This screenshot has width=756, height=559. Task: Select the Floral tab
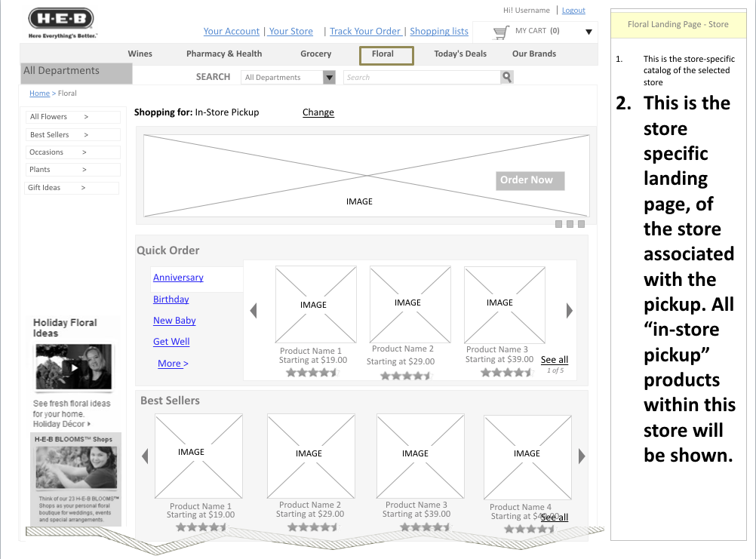(386, 55)
